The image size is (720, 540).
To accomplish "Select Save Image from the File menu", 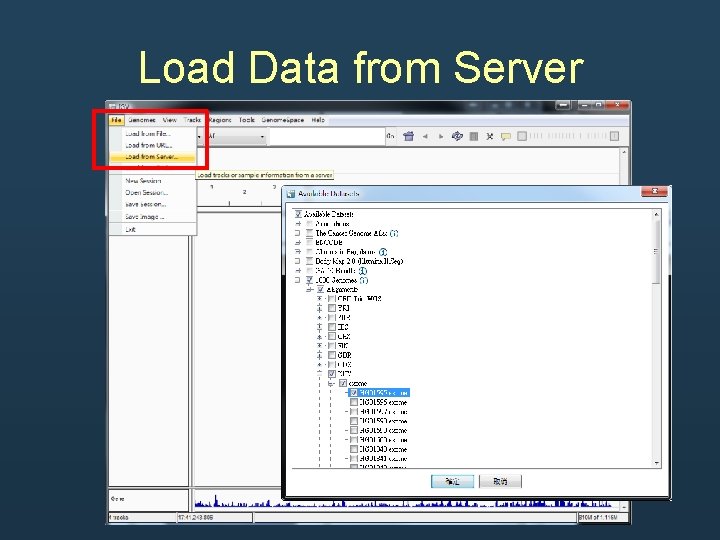I will pos(152,217).
